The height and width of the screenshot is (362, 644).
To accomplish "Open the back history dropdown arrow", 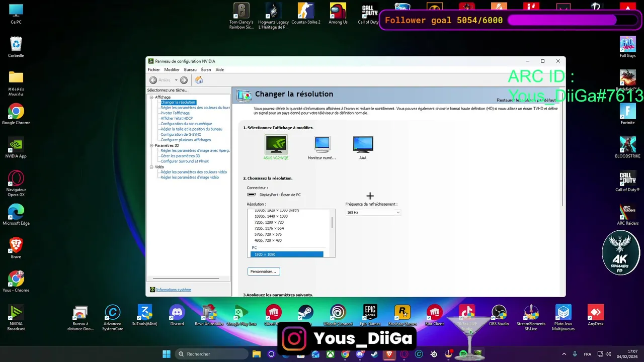I will [176, 80].
